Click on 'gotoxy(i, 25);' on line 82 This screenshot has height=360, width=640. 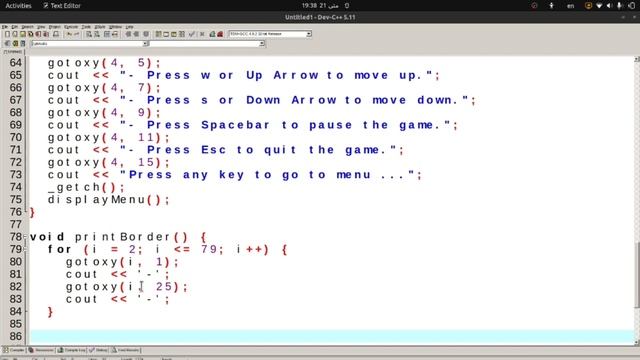click(x=127, y=287)
